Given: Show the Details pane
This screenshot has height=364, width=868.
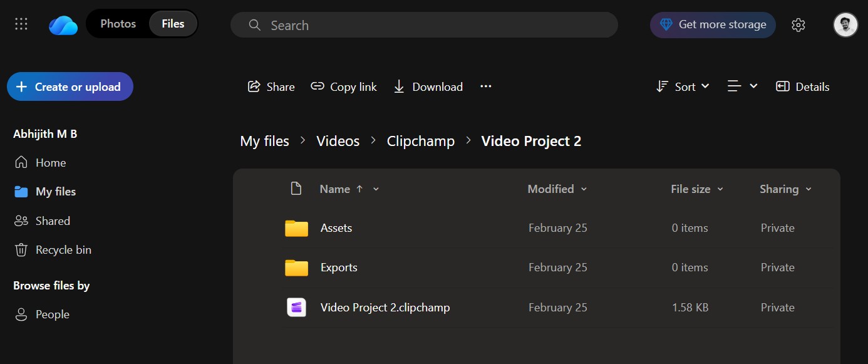Looking at the screenshot, I should (802, 86).
